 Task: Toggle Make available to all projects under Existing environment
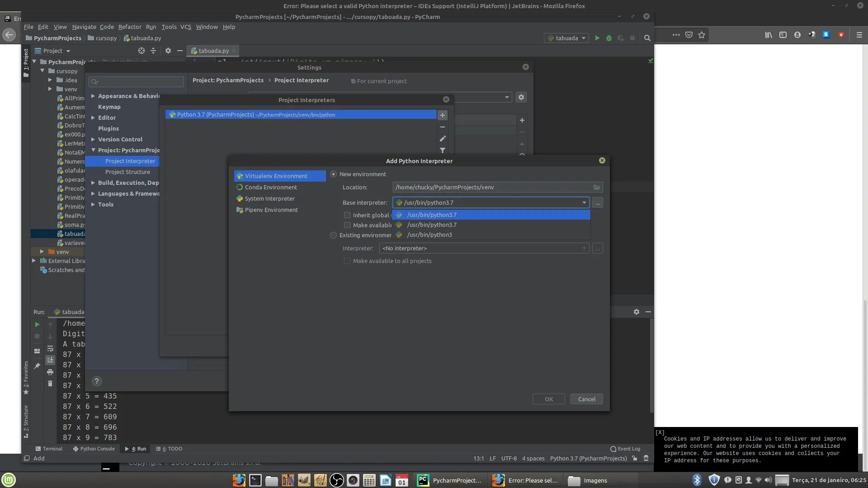347,261
